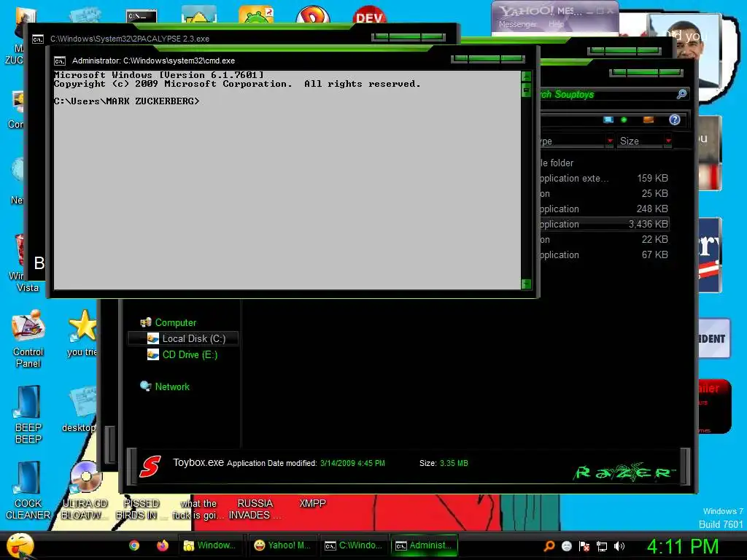Image resolution: width=747 pixels, height=560 pixels.
Task: Select the application row showing 3,436 KB
Action: (604, 224)
